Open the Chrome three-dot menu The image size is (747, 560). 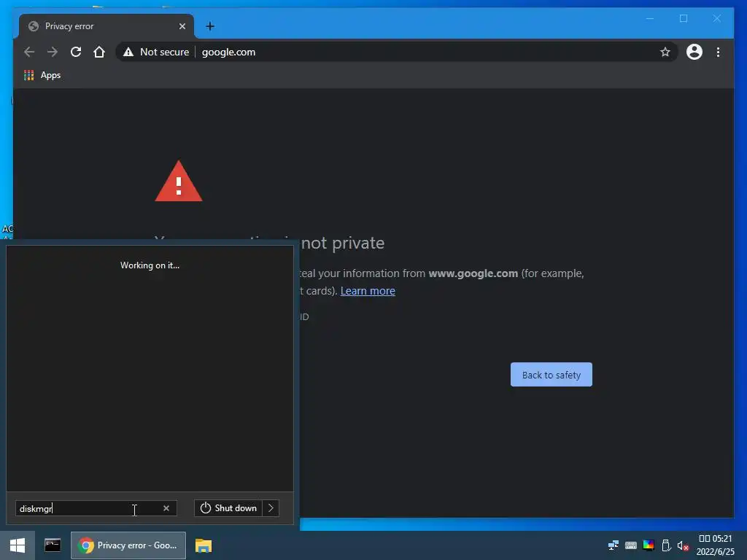pos(718,52)
